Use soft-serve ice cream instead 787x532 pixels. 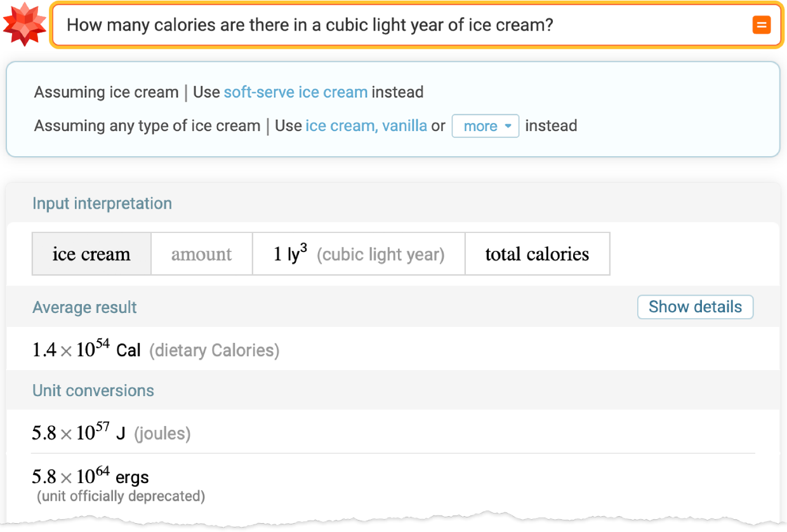(295, 92)
